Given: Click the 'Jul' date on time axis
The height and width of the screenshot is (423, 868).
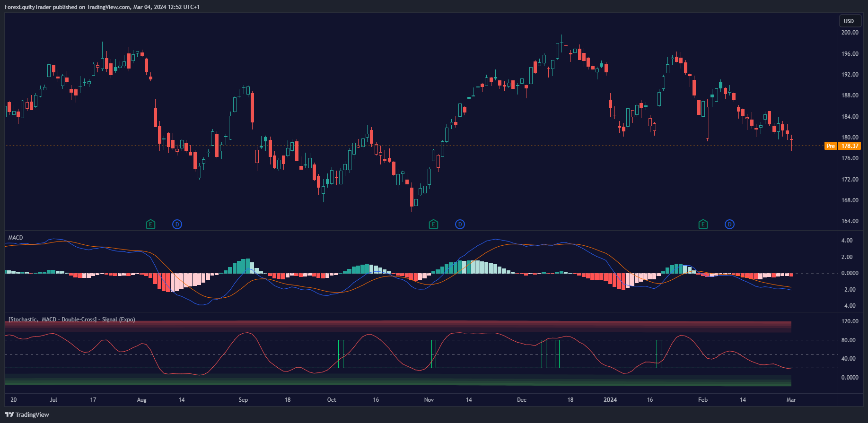Looking at the screenshot, I should click(x=53, y=400).
